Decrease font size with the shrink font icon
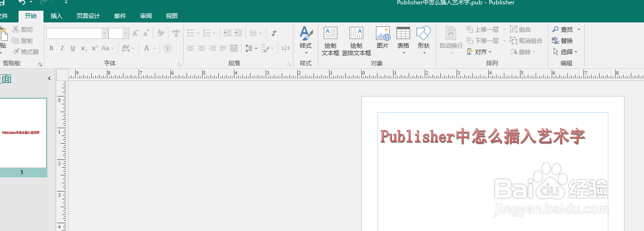 coord(146,33)
